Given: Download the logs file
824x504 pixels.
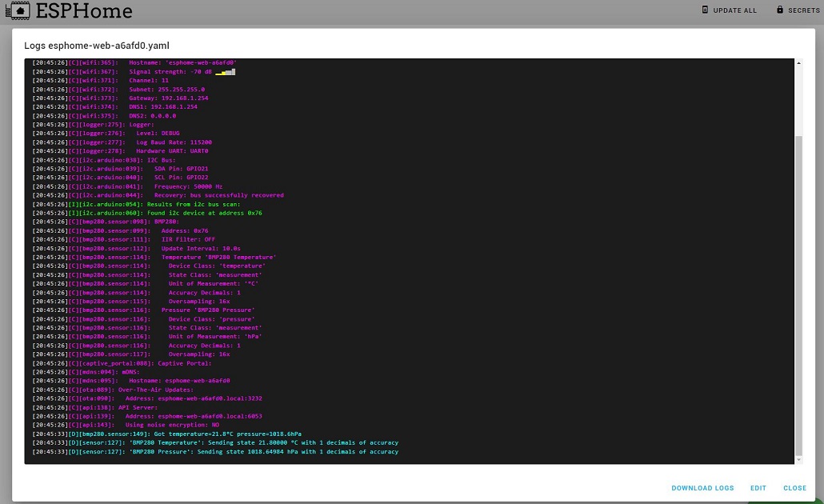Looking at the screenshot, I should [x=702, y=488].
